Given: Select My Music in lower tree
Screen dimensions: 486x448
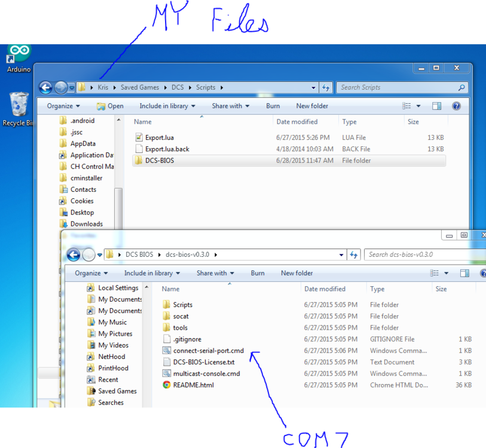Looking at the screenshot, I should click(x=107, y=323).
